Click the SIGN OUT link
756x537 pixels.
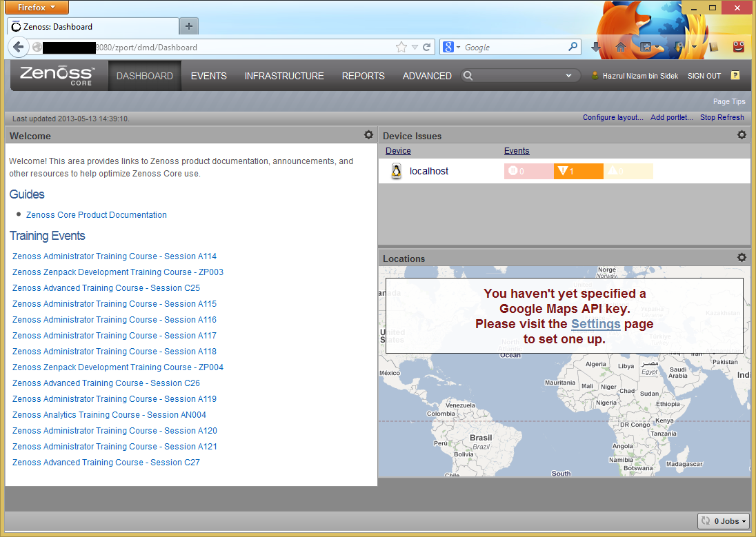(704, 76)
